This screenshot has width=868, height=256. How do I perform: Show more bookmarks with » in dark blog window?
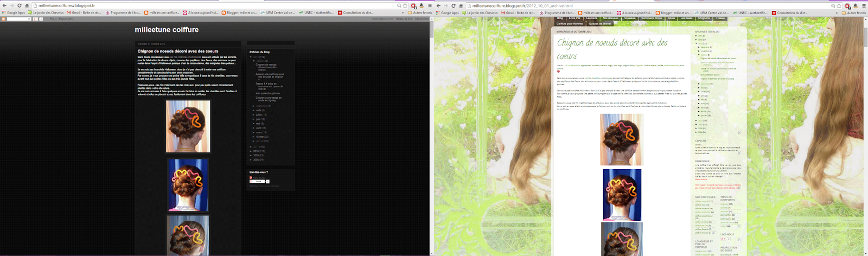pyautogui.click(x=403, y=12)
